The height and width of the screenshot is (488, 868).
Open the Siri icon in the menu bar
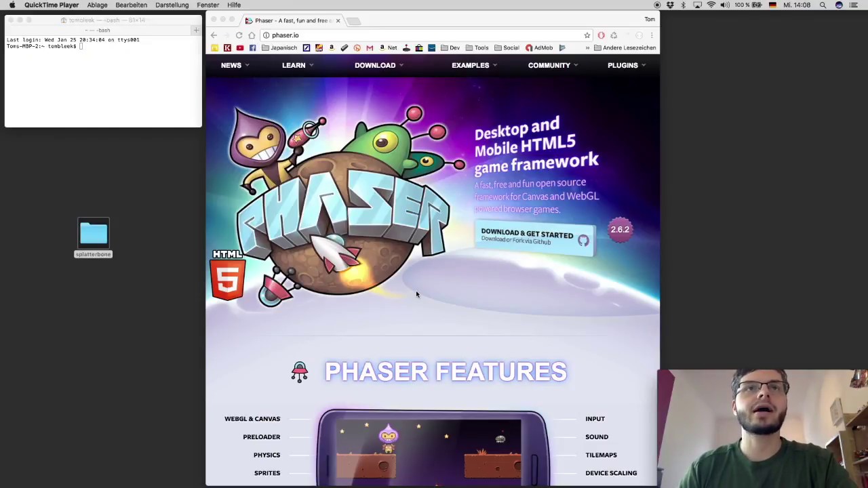click(839, 5)
